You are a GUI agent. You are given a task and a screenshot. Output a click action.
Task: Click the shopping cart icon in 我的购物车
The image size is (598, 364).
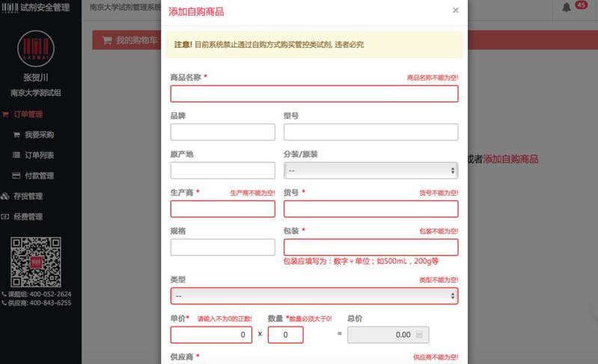tap(107, 40)
